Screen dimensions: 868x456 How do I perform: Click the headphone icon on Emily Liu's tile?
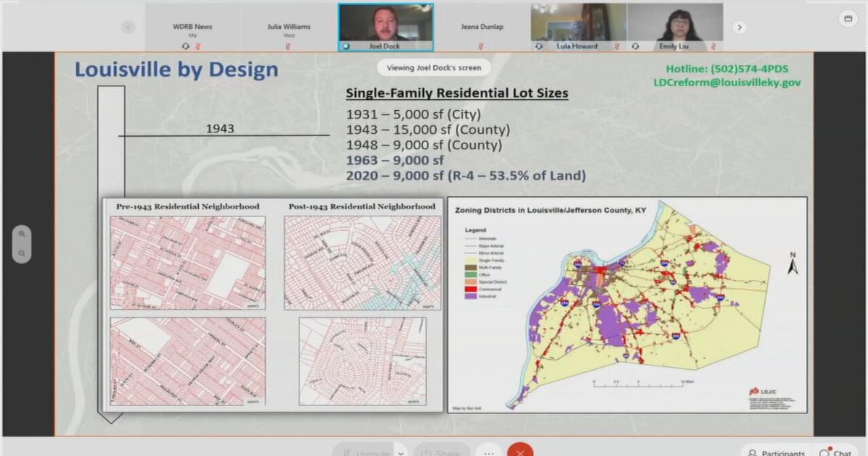coord(635,46)
